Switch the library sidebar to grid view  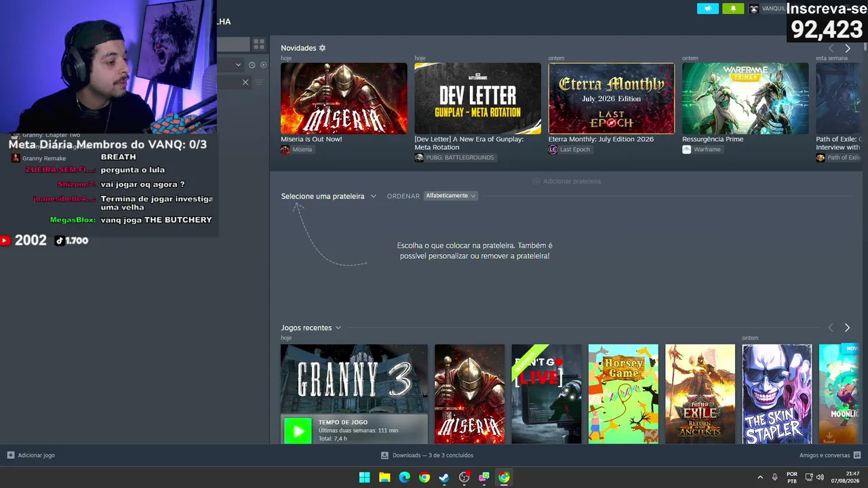tap(259, 45)
